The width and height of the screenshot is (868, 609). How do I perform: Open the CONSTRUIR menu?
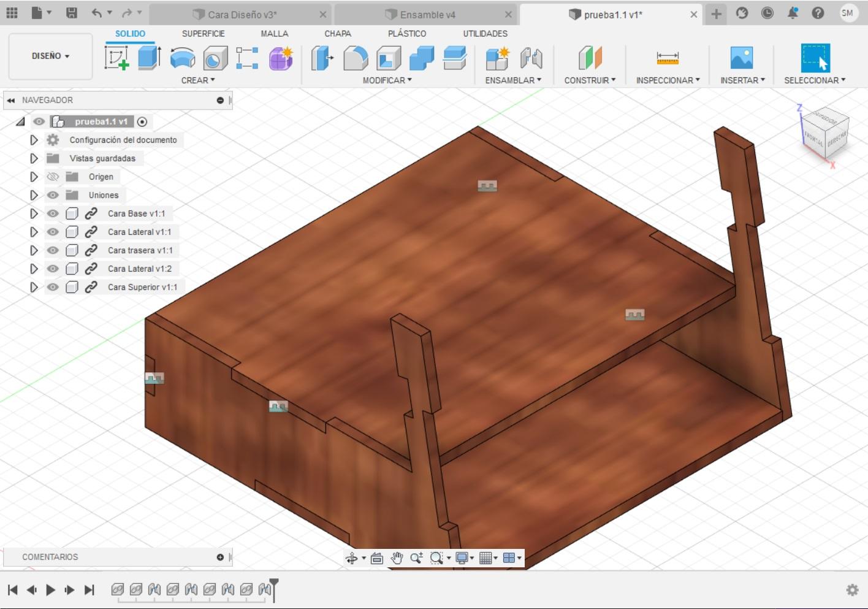pyautogui.click(x=589, y=80)
